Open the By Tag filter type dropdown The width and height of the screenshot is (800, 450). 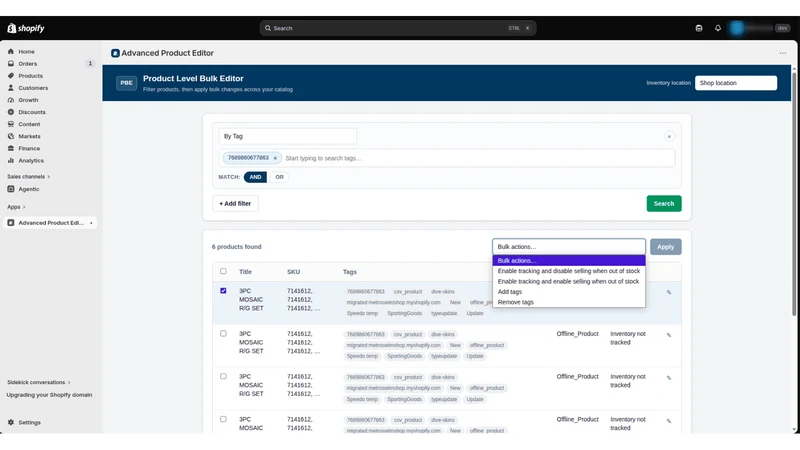coord(288,136)
